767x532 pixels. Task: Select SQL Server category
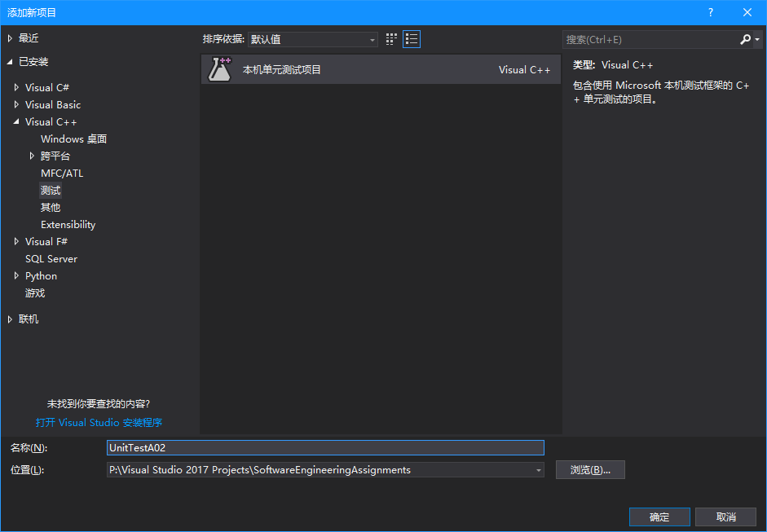[x=51, y=258]
